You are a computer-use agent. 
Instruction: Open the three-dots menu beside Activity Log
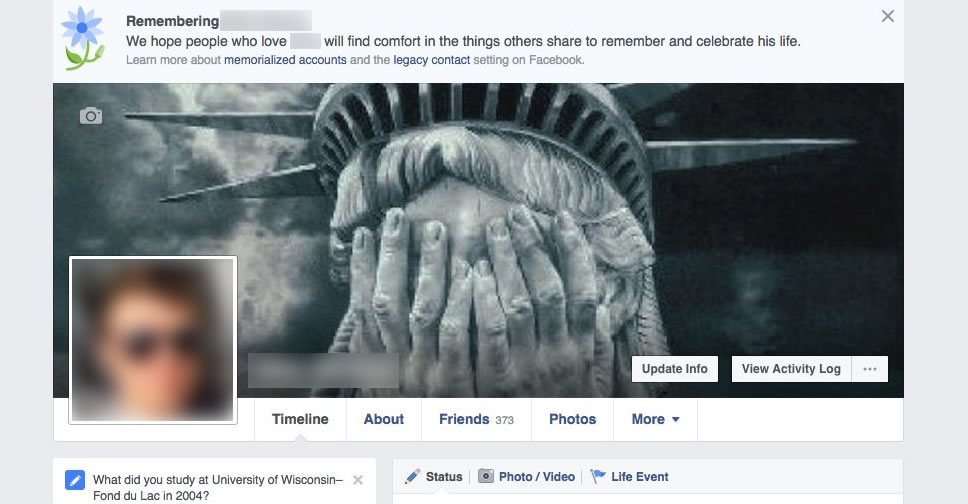(870, 369)
